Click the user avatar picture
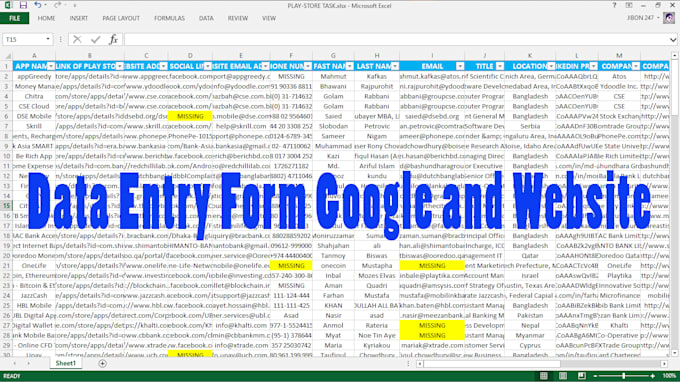This screenshot has height=382, width=680. coord(669,18)
